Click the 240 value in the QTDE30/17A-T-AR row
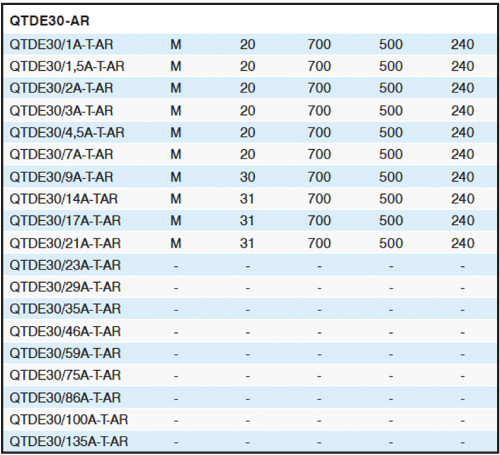Screen dimensions: 500x455 (463, 221)
